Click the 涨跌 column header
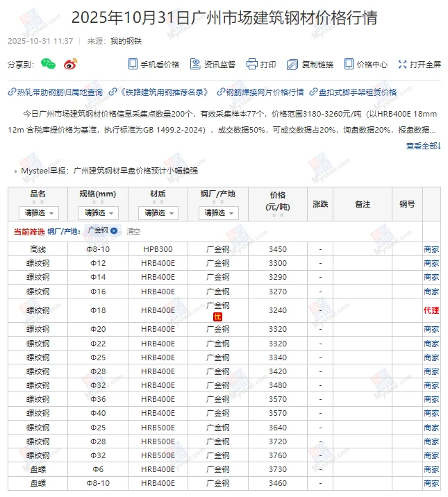448x497 pixels. coord(320,205)
